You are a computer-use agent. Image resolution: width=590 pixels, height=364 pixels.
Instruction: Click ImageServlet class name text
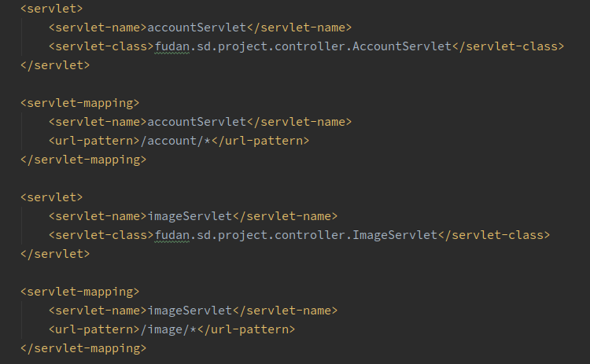(x=395, y=235)
